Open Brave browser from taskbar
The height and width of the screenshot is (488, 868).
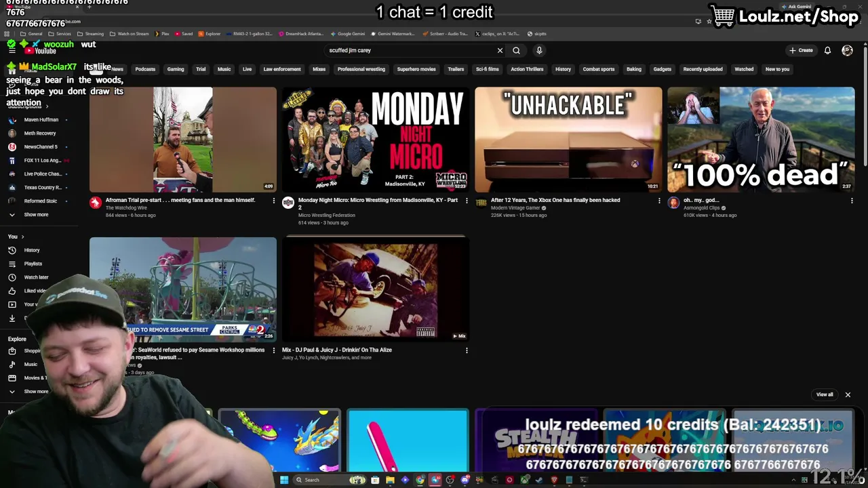pyautogui.click(x=554, y=480)
